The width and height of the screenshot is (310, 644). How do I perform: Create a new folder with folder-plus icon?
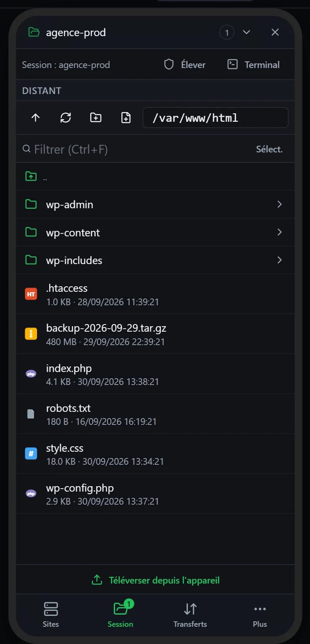pos(96,118)
